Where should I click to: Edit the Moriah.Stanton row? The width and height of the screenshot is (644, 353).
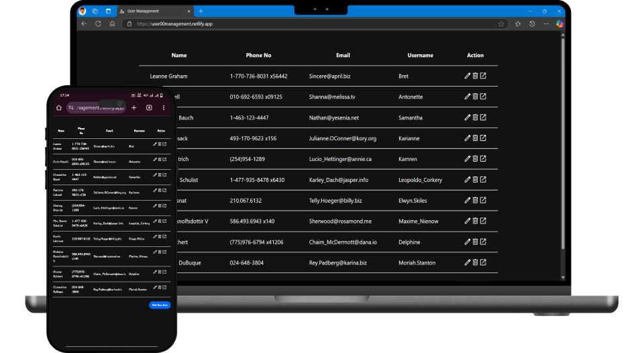468,262
